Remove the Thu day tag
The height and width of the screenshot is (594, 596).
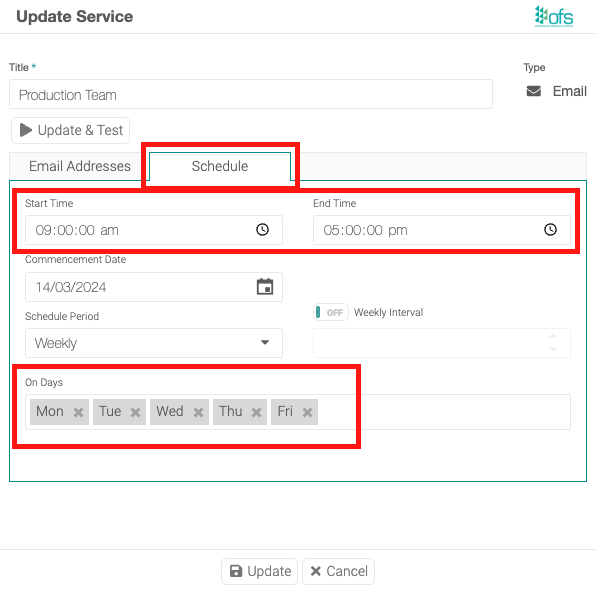[256, 412]
